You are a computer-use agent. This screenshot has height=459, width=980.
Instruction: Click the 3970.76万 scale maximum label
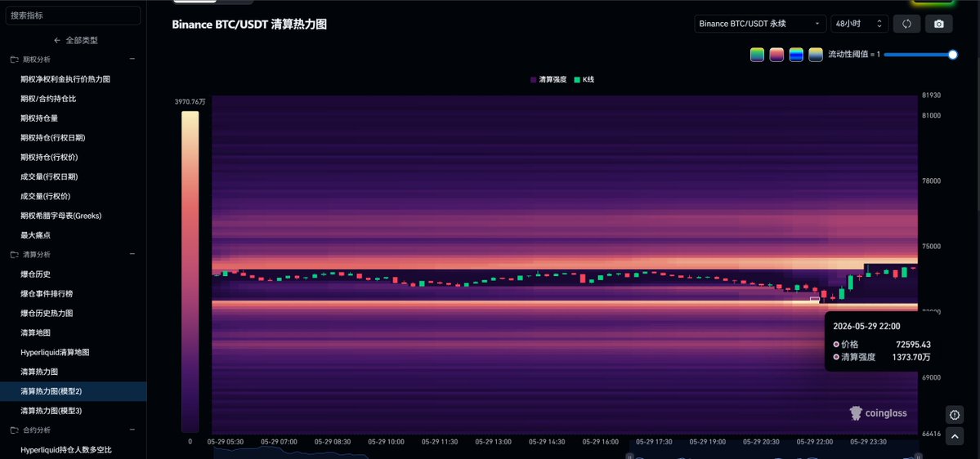pyautogui.click(x=190, y=100)
